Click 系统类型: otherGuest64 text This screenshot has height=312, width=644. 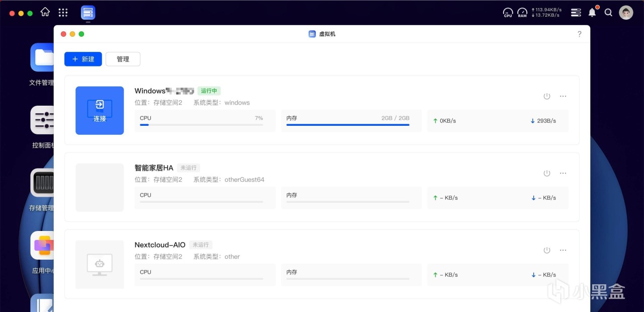pos(229,180)
